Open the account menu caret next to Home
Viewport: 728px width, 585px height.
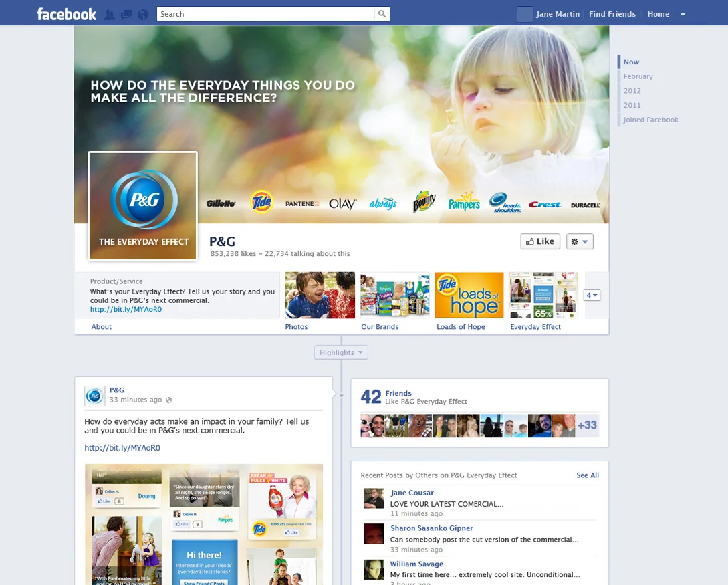click(x=682, y=14)
